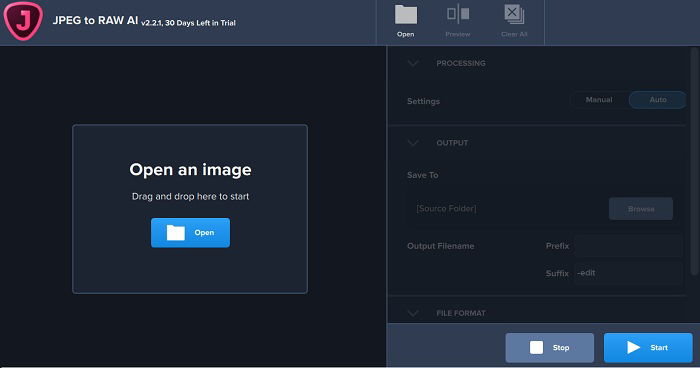Viewport: 700px width, 368px height.
Task: Click the Suffix field containing -edit
Action: tap(628, 273)
